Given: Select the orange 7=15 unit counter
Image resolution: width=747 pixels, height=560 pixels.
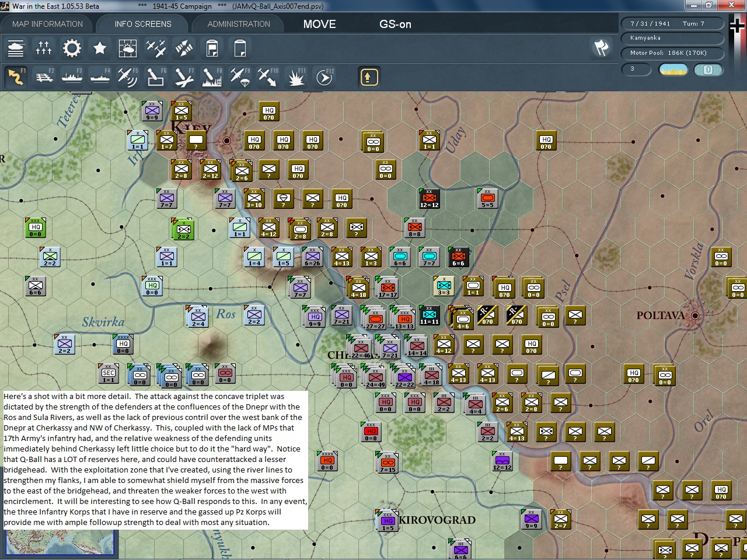Looking at the screenshot, I should tap(388, 461).
